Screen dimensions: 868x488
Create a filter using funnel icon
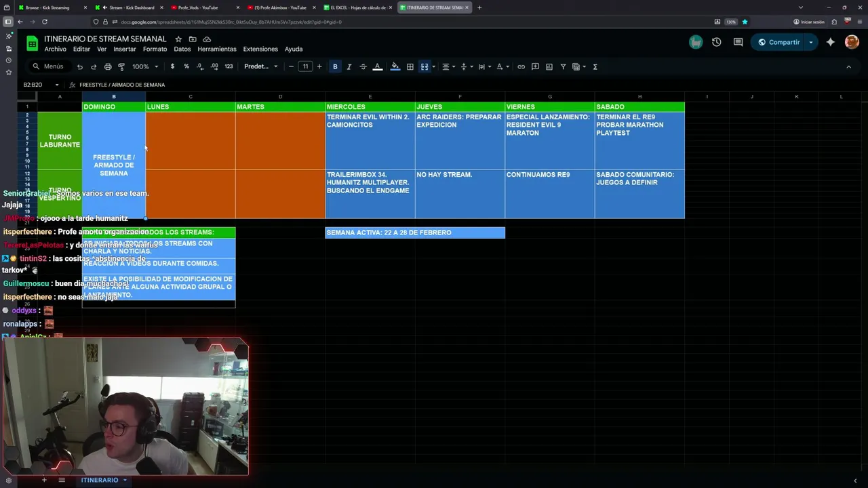[x=563, y=66]
